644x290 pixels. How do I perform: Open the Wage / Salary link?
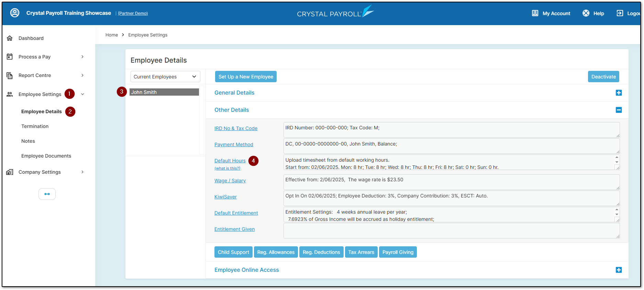pyautogui.click(x=230, y=181)
